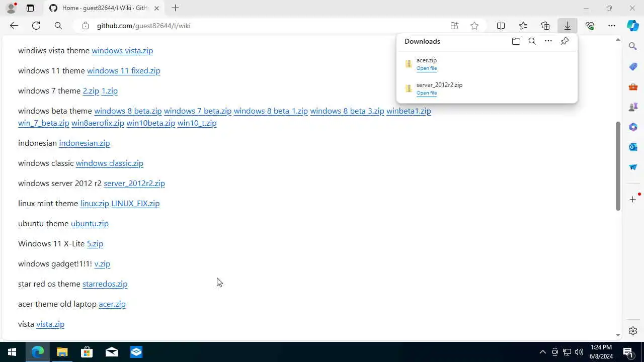Add a sidebar app with plus icon
This screenshot has width=644, height=362.
pos(633,199)
